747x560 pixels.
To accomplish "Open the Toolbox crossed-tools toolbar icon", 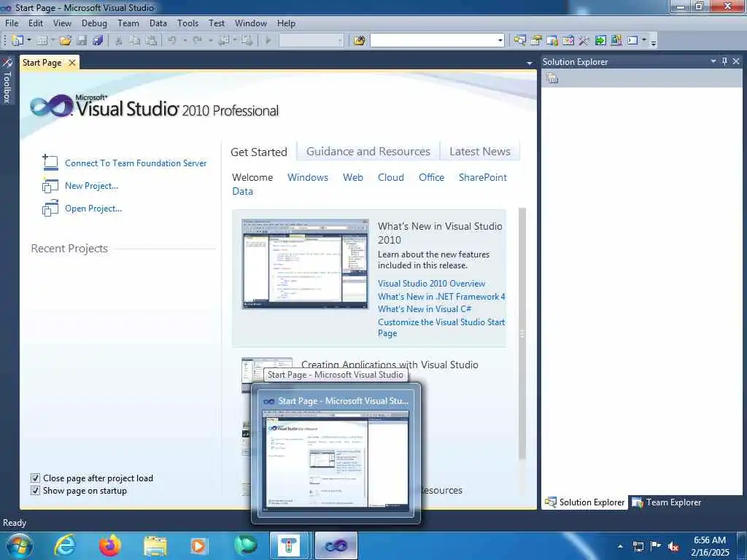I will click(x=584, y=41).
